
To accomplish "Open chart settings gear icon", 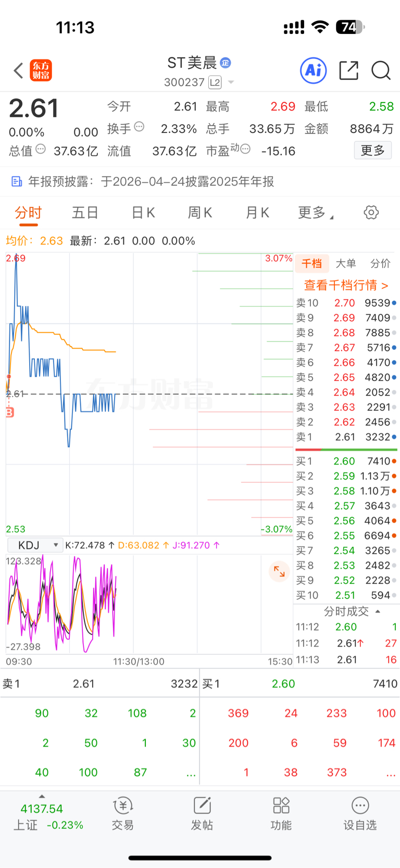I will click(x=371, y=213).
